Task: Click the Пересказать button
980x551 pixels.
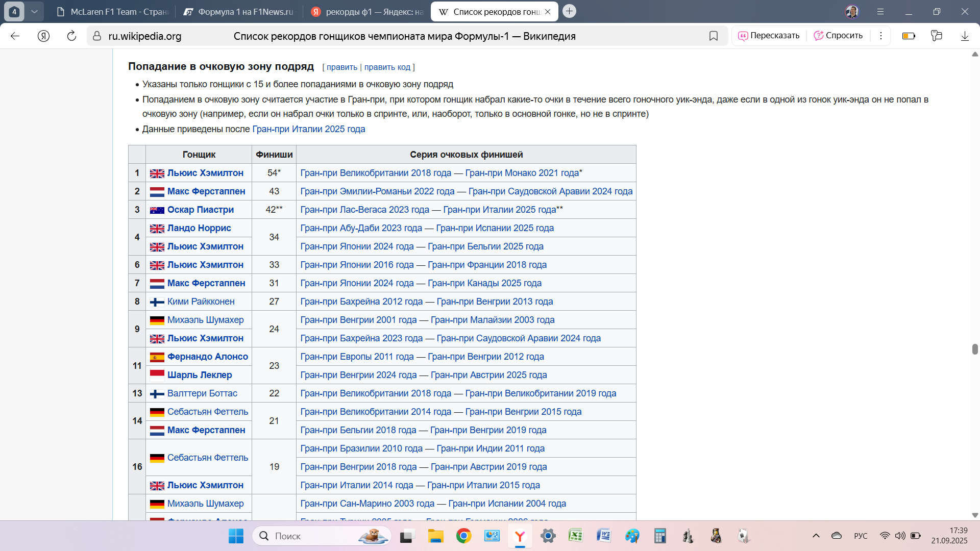Action: (x=769, y=36)
